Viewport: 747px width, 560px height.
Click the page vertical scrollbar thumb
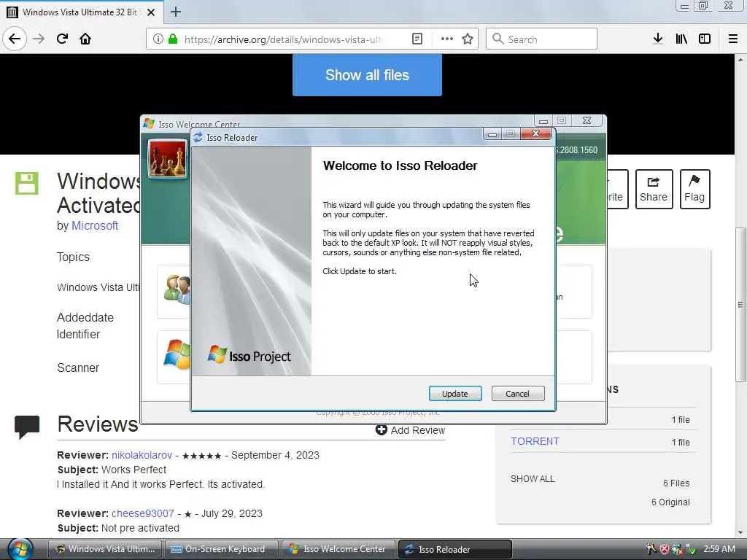[x=740, y=305]
